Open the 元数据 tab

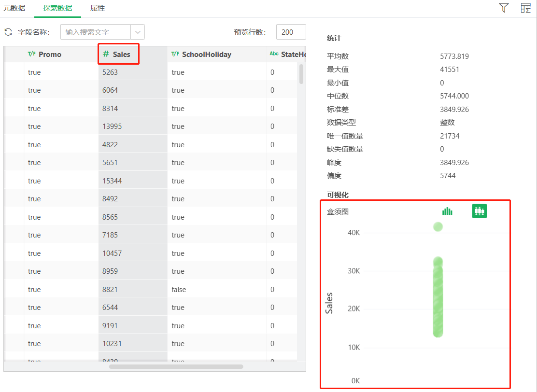coord(14,8)
